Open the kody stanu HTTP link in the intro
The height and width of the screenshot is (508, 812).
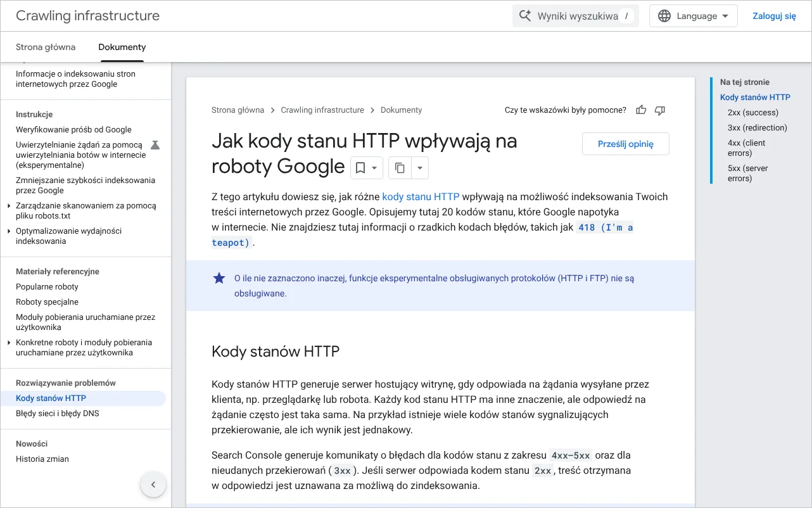421,196
